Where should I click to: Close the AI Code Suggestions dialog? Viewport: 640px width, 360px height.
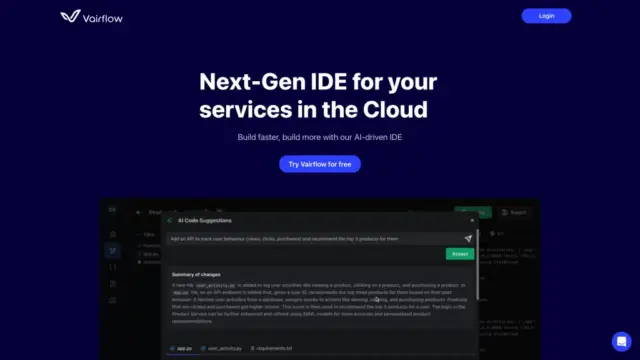click(x=472, y=220)
